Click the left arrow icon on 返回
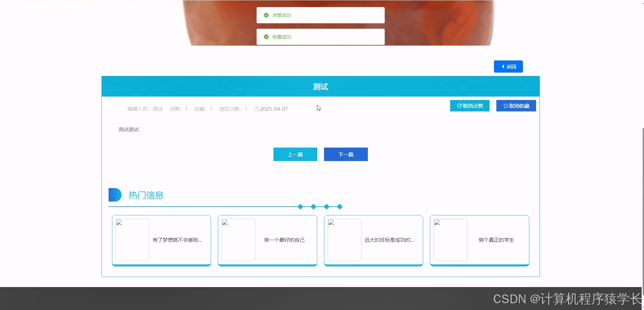The width and height of the screenshot is (644, 310). pyautogui.click(x=503, y=67)
